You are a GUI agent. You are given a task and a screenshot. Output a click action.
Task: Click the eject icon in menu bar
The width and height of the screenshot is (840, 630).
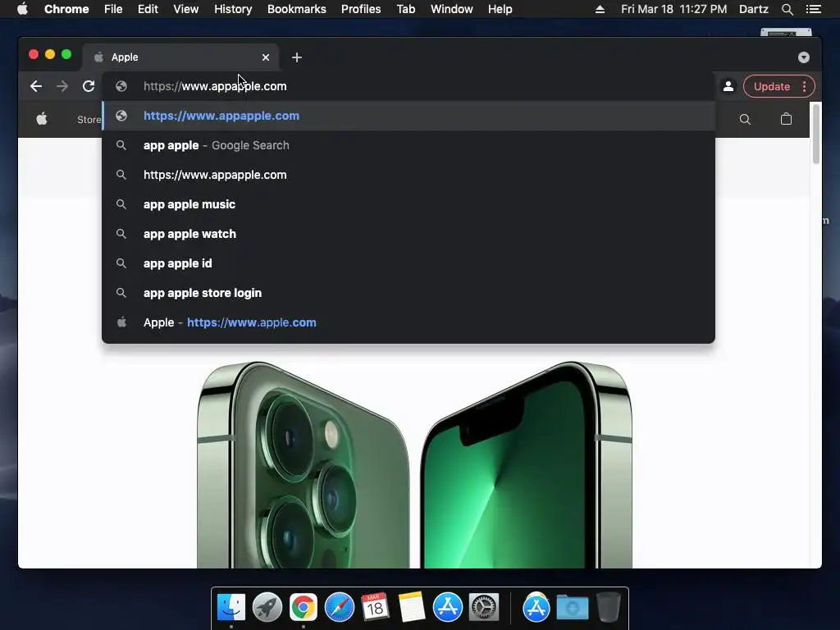[x=600, y=9]
